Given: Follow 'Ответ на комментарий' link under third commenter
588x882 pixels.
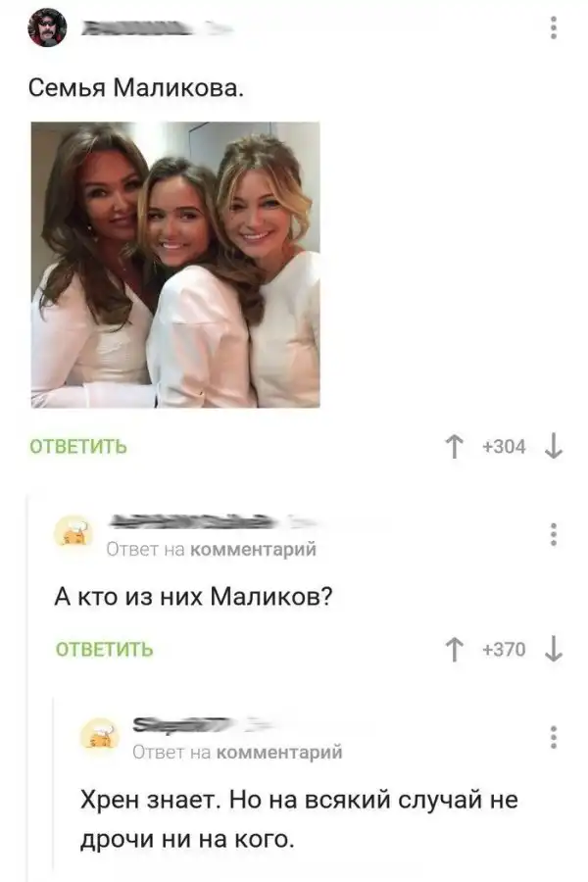Looking at the screenshot, I should pyautogui.click(x=237, y=752).
